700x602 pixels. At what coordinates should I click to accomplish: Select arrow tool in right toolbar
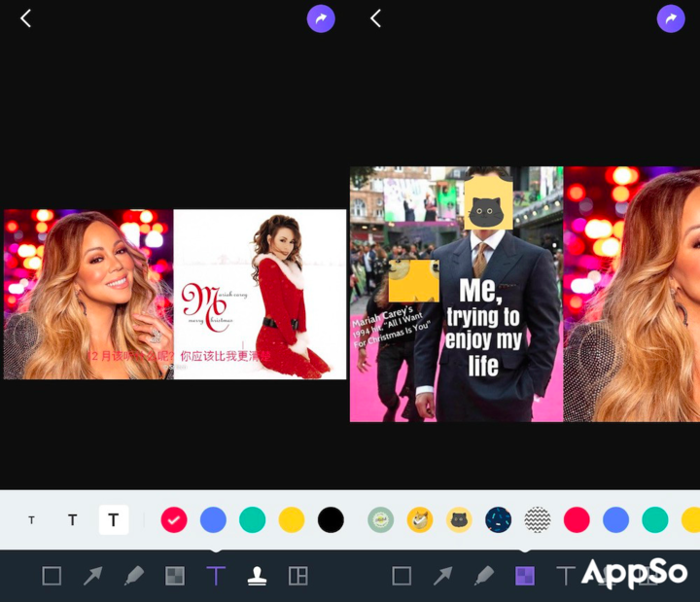pyautogui.click(x=443, y=576)
